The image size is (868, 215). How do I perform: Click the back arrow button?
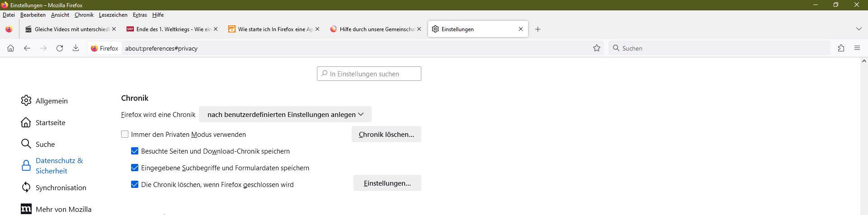point(27,48)
